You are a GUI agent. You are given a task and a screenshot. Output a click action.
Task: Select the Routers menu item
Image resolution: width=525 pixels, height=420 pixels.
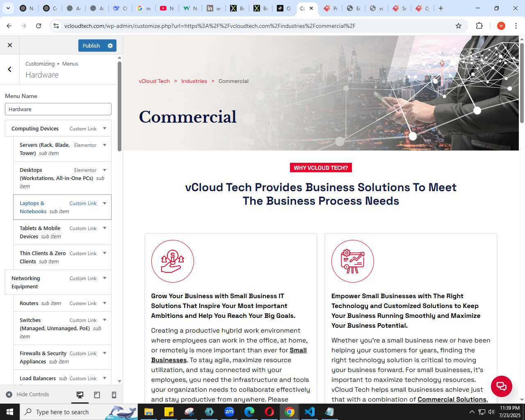coord(62,303)
